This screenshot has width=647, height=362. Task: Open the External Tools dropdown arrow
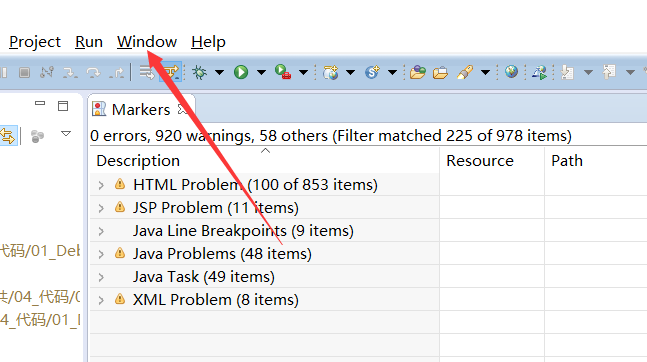(304, 73)
